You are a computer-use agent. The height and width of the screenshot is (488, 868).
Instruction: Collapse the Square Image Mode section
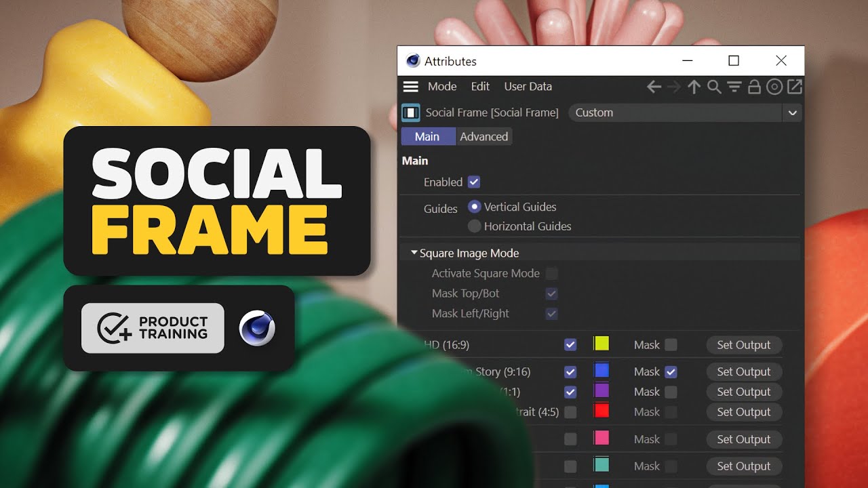414,253
